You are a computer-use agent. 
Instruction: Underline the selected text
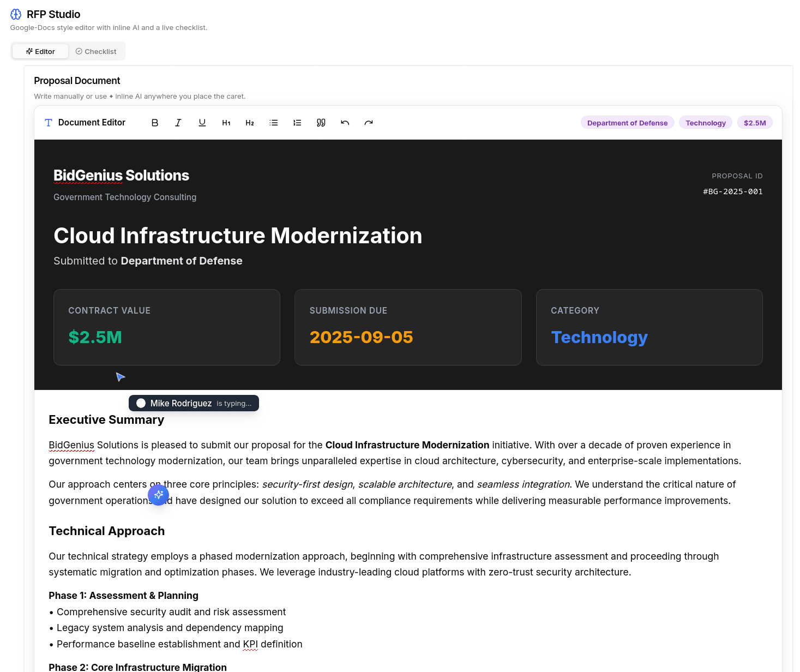[x=202, y=123]
